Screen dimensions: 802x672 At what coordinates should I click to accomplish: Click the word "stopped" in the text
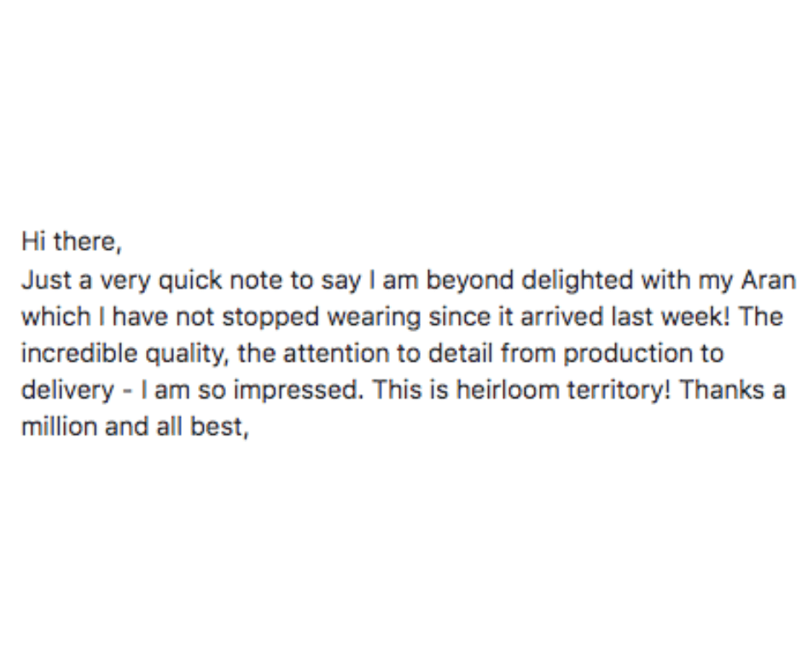[x=270, y=317]
